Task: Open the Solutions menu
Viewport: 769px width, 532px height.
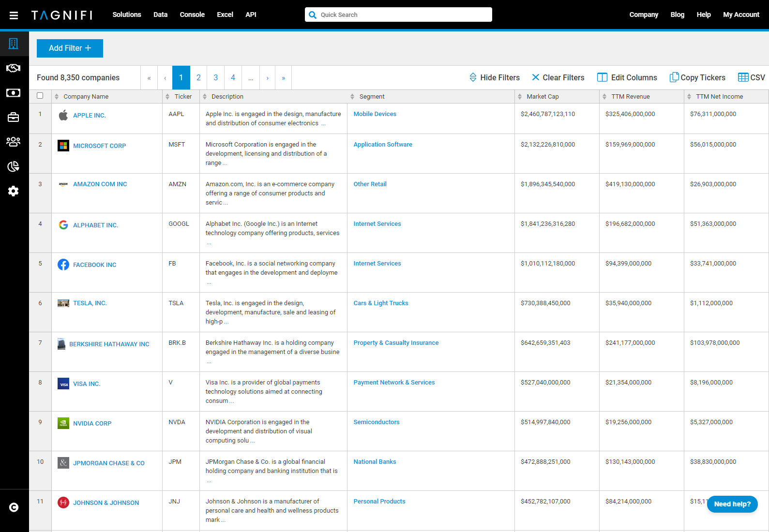Action: (127, 15)
